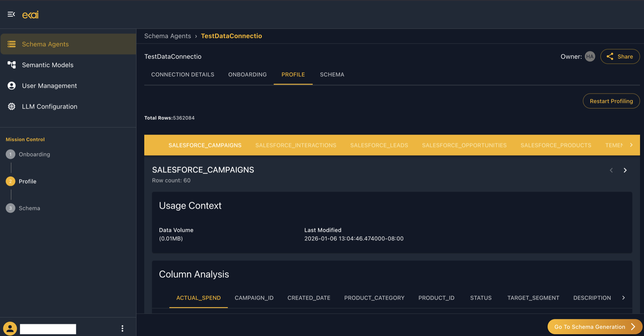Select the SALESFORCE_PRODUCTS table tab

click(x=556, y=145)
